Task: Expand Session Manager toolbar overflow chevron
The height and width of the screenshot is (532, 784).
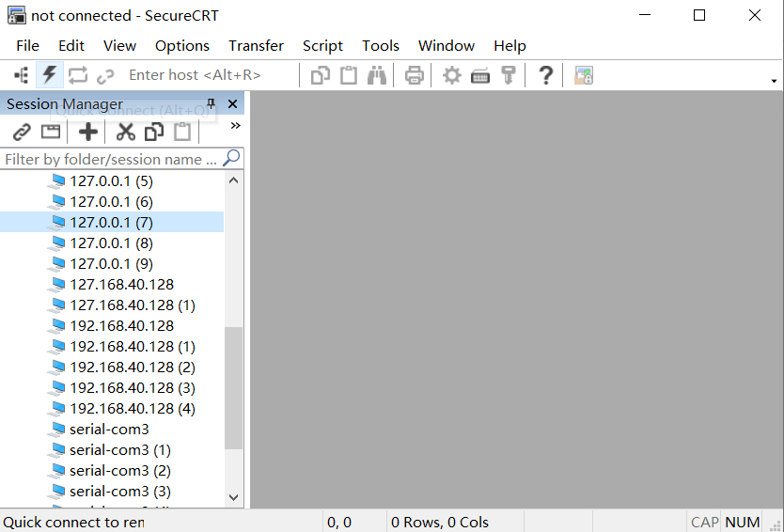Action: [x=236, y=126]
